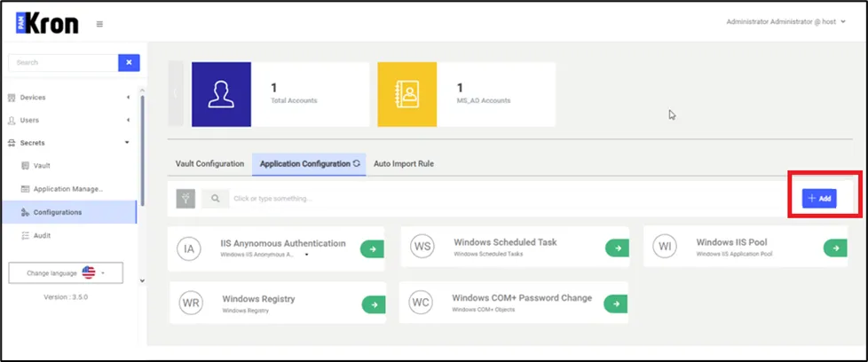Click the MS_AD Accounts address book icon

tap(406, 93)
